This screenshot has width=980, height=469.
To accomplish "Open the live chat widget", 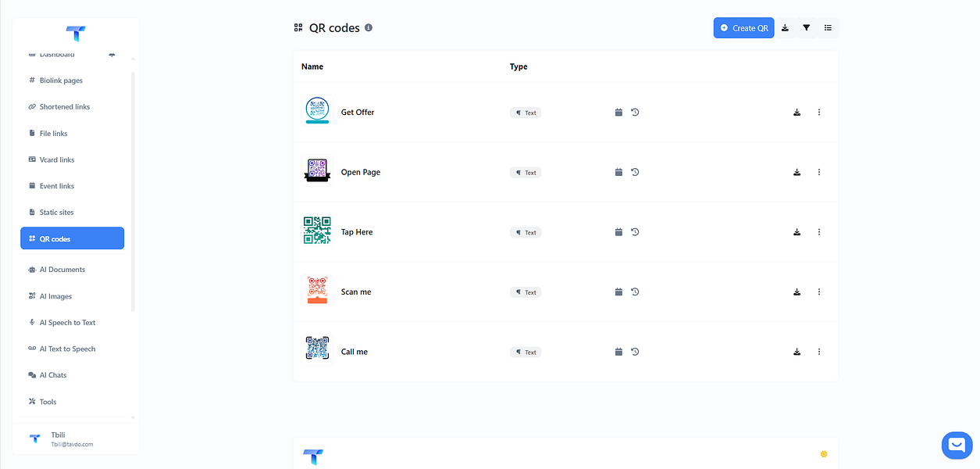I will pyautogui.click(x=957, y=445).
